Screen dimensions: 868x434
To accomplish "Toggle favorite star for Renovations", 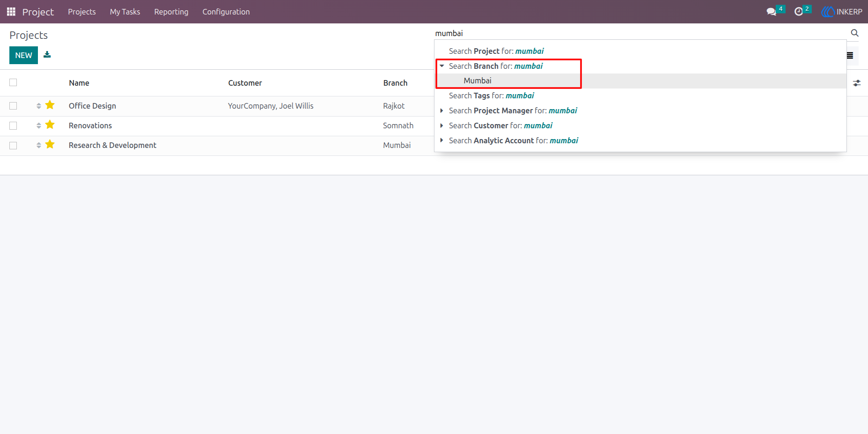I will 50,125.
